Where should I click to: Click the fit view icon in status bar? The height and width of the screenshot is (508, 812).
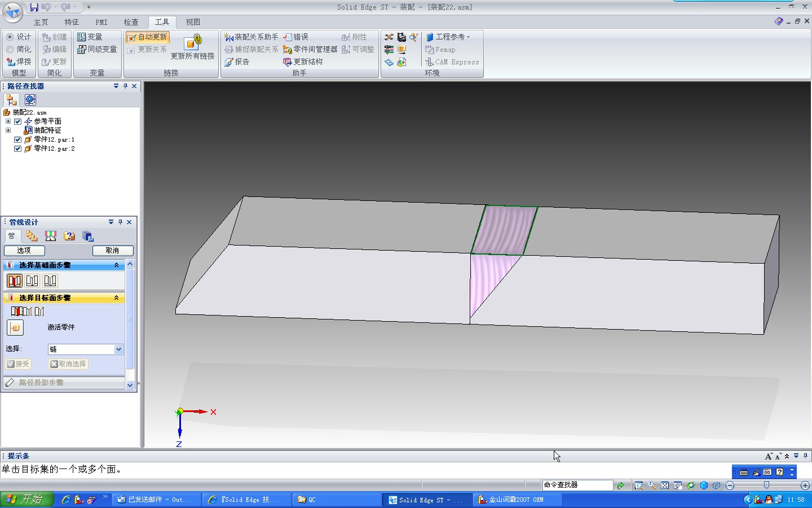[665, 485]
